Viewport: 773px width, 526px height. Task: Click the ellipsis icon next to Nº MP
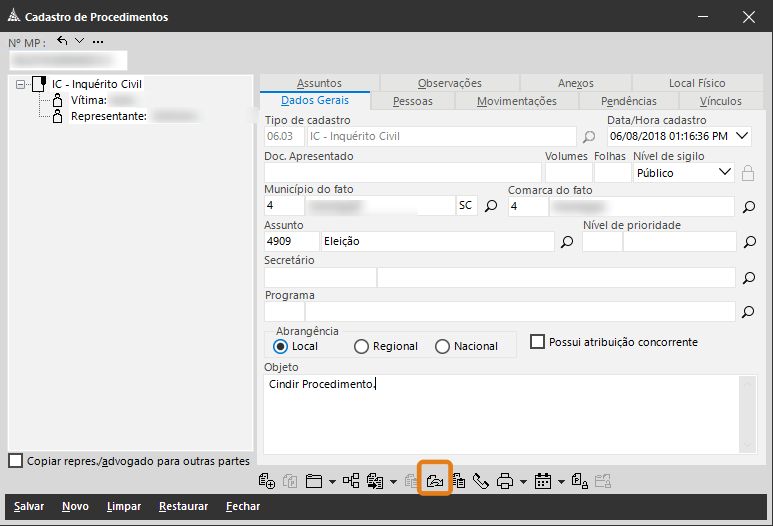tap(98, 42)
